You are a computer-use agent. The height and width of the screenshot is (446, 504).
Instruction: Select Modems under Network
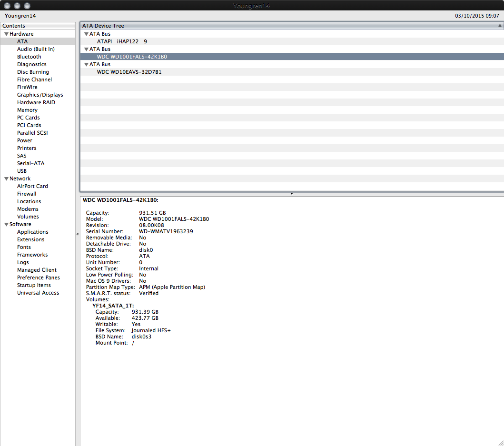click(28, 209)
